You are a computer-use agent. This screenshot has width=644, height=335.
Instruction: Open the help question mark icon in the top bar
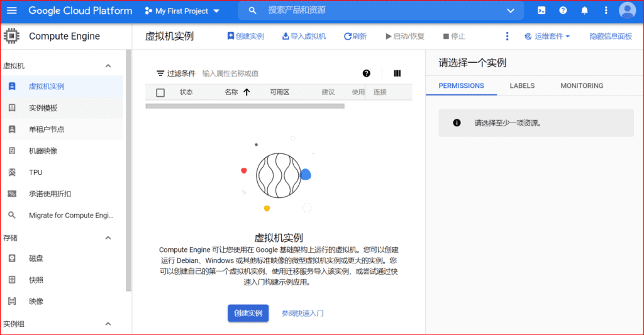(563, 11)
